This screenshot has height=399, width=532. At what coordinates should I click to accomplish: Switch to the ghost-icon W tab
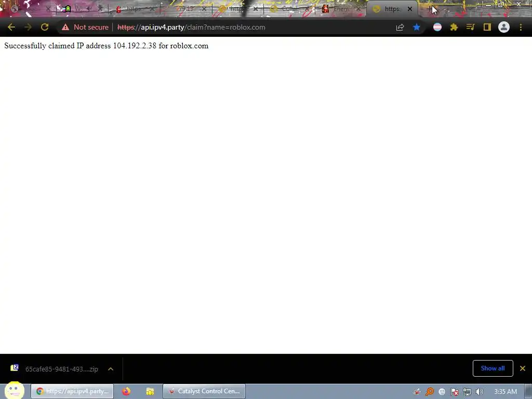click(x=80, y=9)
